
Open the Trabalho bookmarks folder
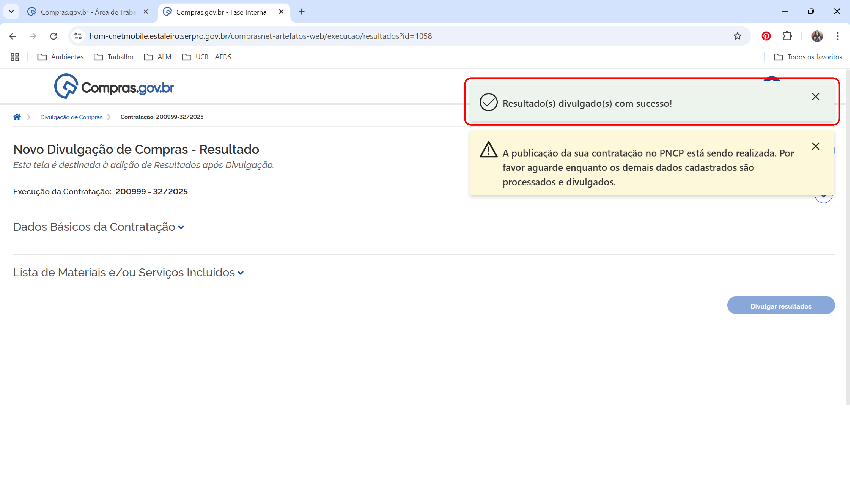113,57
